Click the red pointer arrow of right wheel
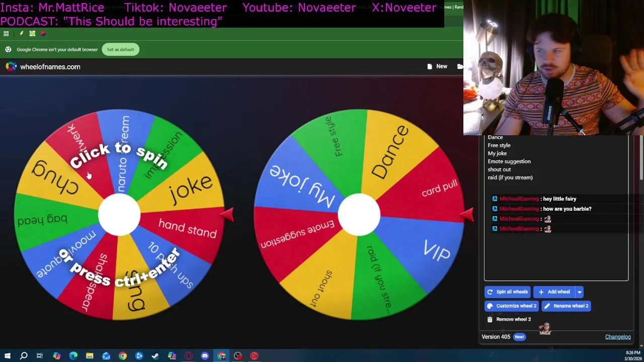Screen dimensions: 644x362 [x=467, y=215]
